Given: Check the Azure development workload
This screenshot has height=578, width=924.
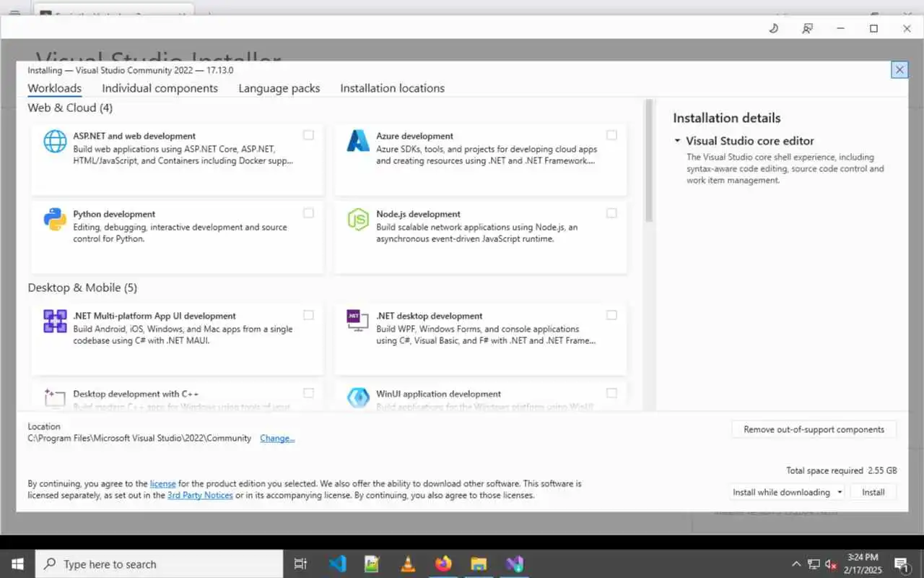Looking at the screenshot, I should click(x=612, y=135).
